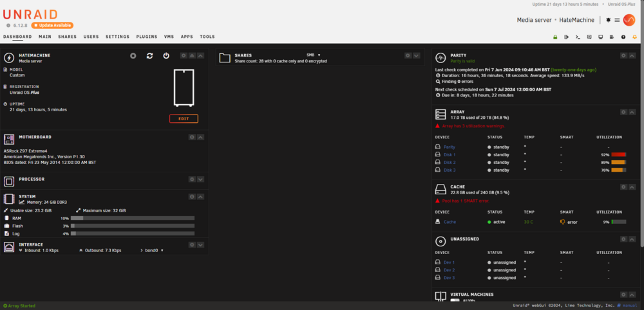Click the orange SMART error thumbs-down icon
Screen dimensions: 644x310
pyautogui.click(x=562, y=222)
